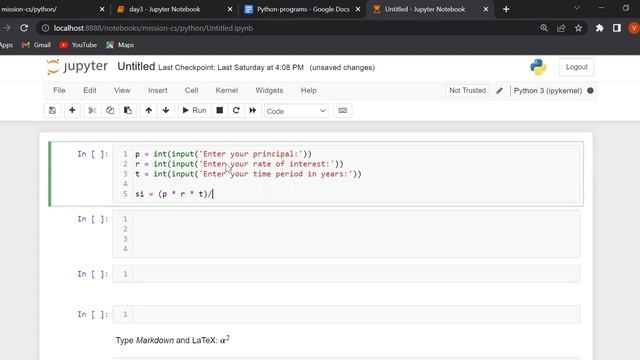This screenshot has height=360, width=640.
Task: Open the browser zoom icon
Action: click(x=544, y=28)
